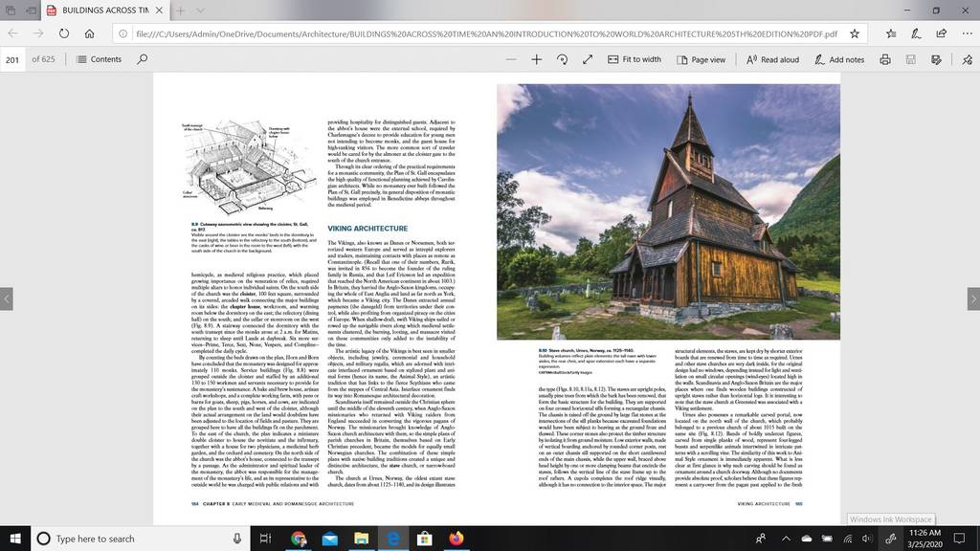Screen dimensions: 980x551
Task: Select Add notes tool
Action: 839,59
